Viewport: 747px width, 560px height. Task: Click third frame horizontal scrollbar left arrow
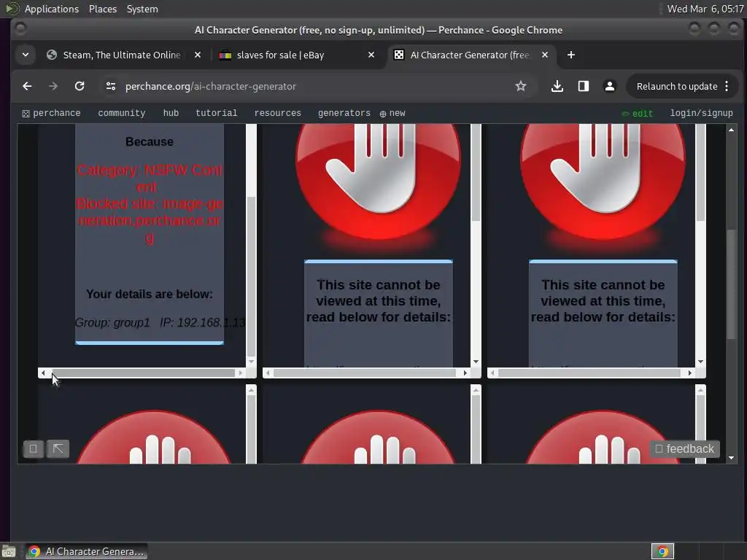pos(492,373)
